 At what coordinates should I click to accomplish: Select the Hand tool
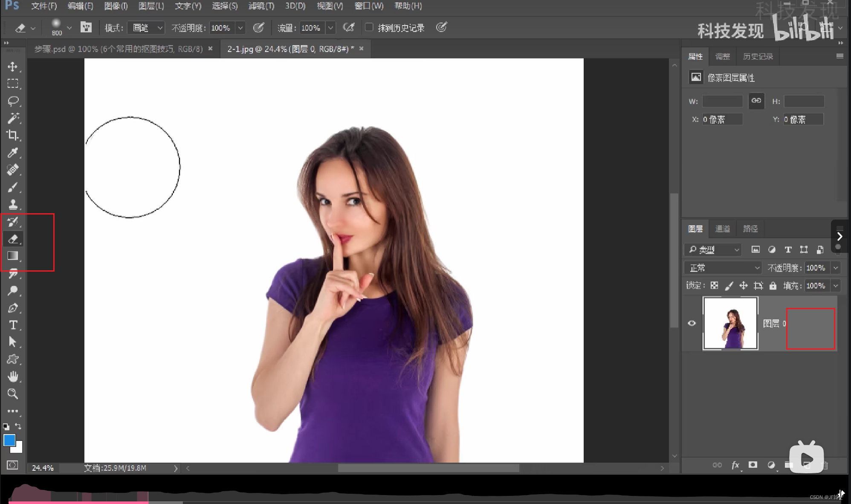pyautogui.click(x=13, y=377)
